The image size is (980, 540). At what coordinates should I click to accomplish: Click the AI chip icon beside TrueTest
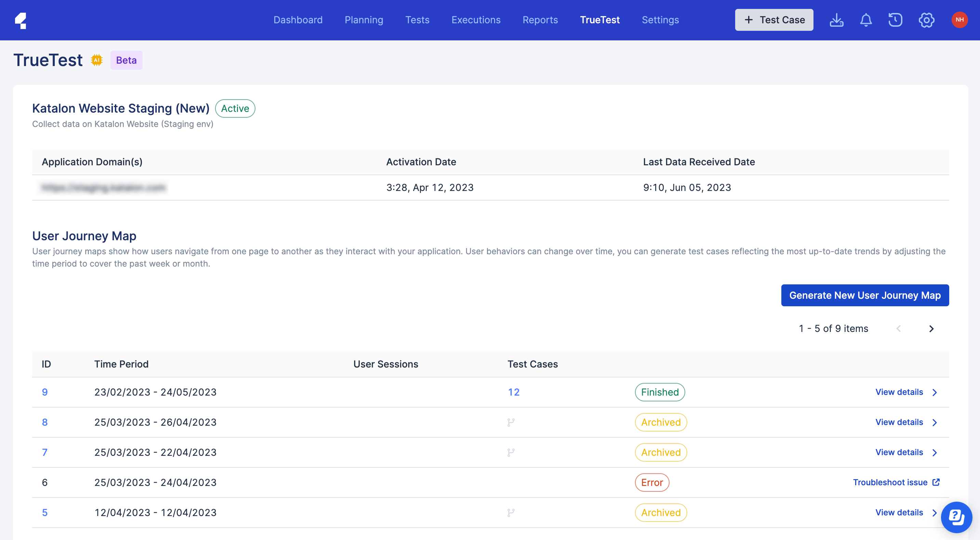click(x=97, y=60)
